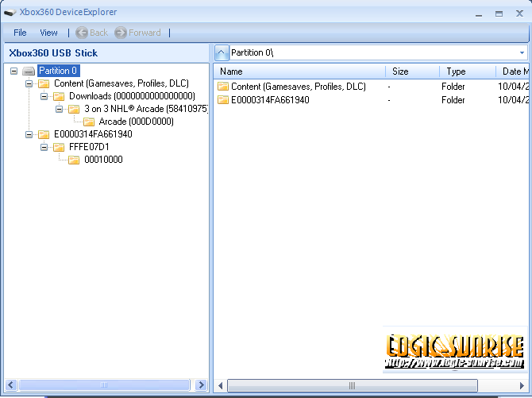This screenshot has width=532, height=398.
Task: Click folder icon of Content in tree
Action: [x=44, y=83]
